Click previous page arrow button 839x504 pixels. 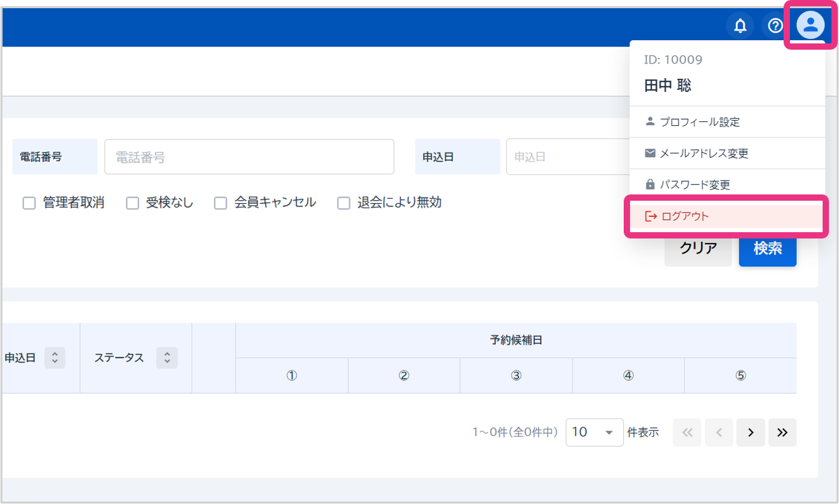[x=719, y=432]
